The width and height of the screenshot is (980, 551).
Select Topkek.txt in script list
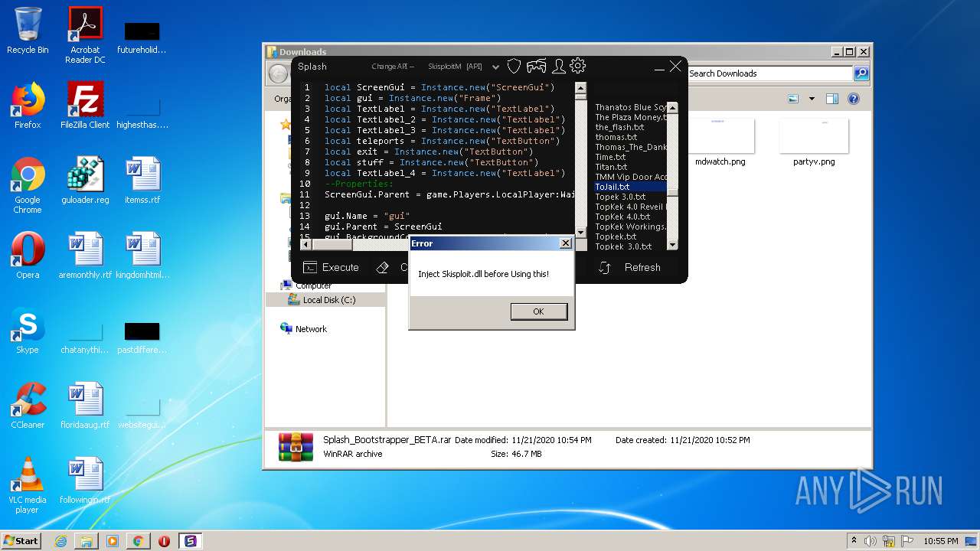point(631,236)
